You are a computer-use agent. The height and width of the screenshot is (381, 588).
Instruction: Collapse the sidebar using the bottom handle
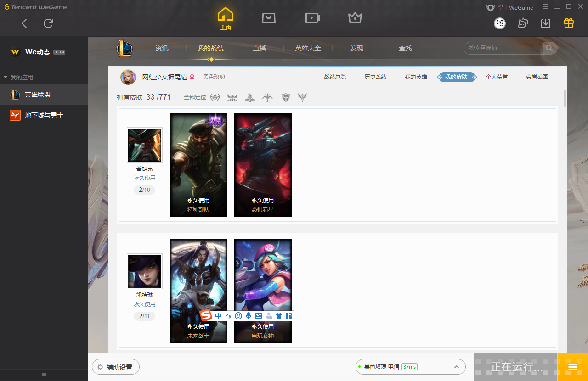coord(44,375)
